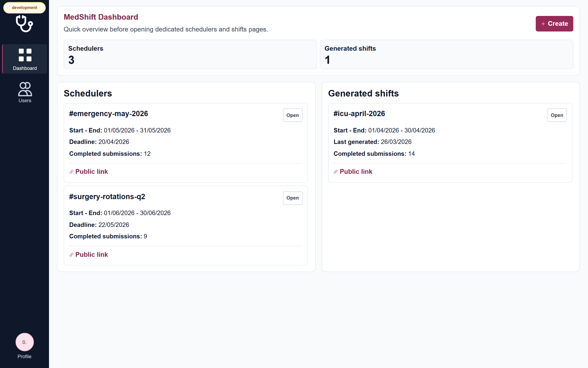This screenshot has height=368, width=588.
Task: Select the Schedulers count card showing 3
Action: pos(190,55)
